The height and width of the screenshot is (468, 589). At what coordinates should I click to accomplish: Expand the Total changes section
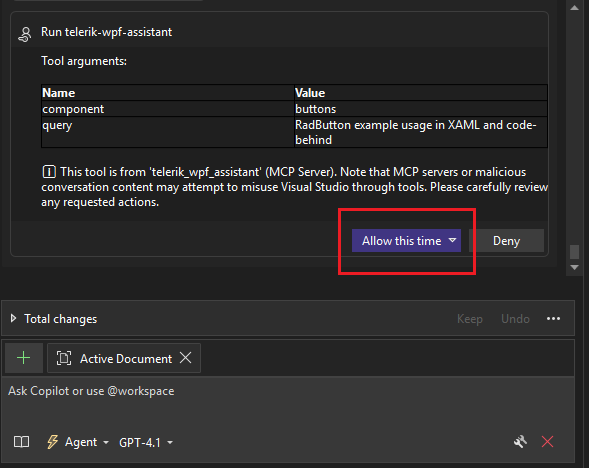tap(14, 319)
